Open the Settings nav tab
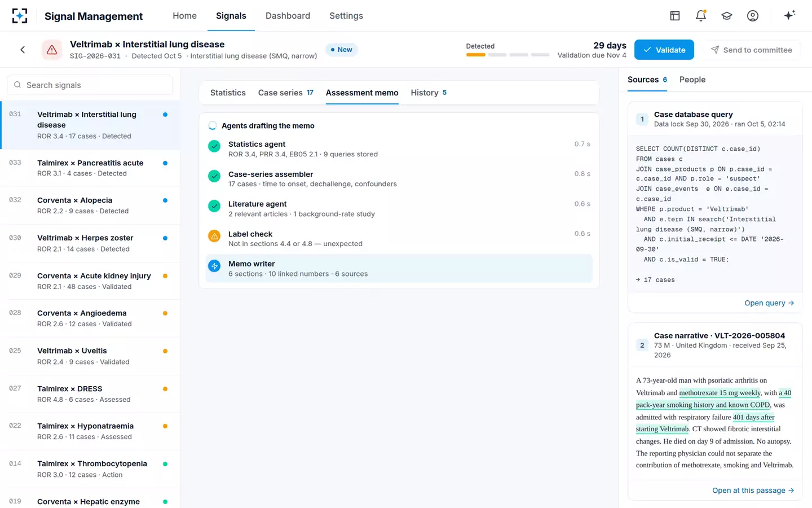Image resolution: width=812 pixels, height=508 pixels. (x=346, y=16)
